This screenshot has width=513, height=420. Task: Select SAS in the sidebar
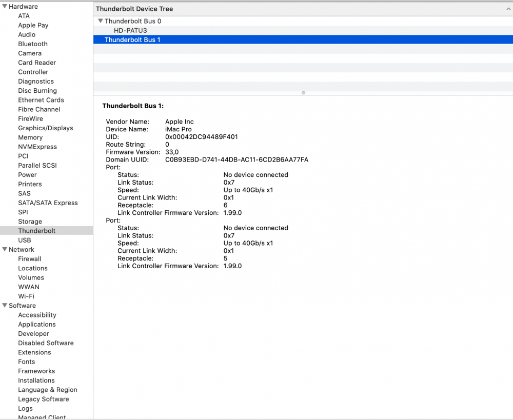[x=24, y=193]
